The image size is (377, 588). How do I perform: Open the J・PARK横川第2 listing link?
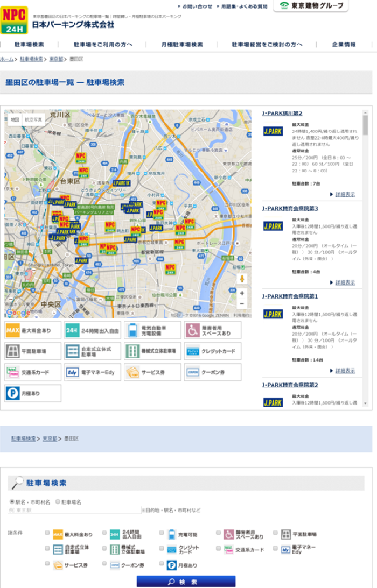[282, 114]
